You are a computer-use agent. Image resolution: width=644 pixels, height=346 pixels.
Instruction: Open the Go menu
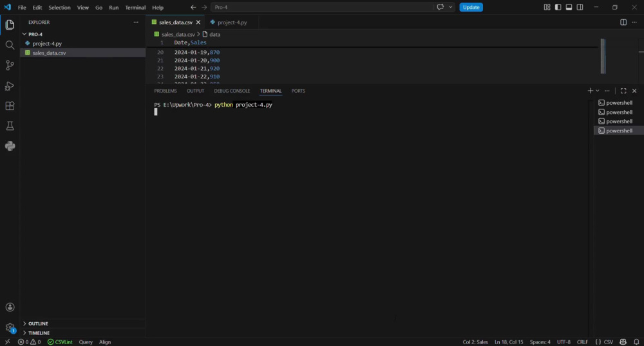click(x=99, y=7)
